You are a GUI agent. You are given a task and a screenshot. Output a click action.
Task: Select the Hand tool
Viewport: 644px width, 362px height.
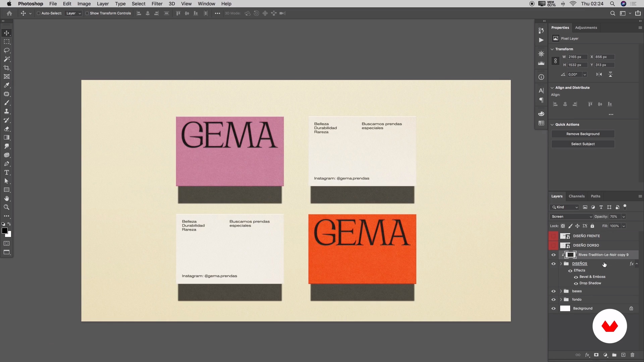click(x=6, y=198)
